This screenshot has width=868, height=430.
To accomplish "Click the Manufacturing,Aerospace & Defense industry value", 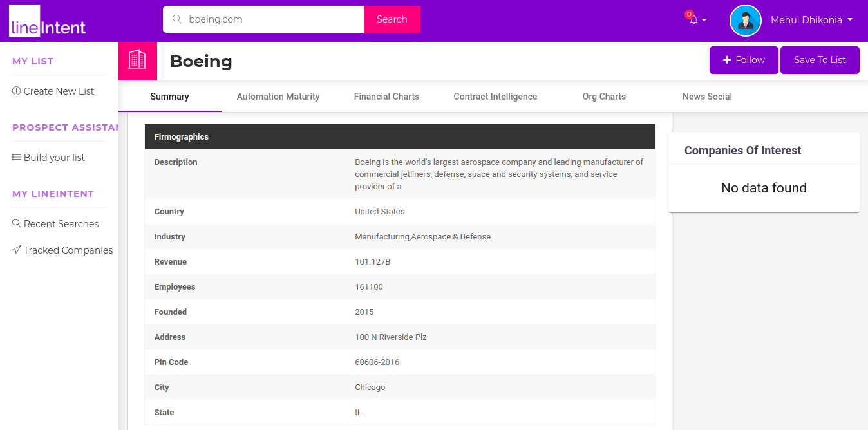I will 423,236.
